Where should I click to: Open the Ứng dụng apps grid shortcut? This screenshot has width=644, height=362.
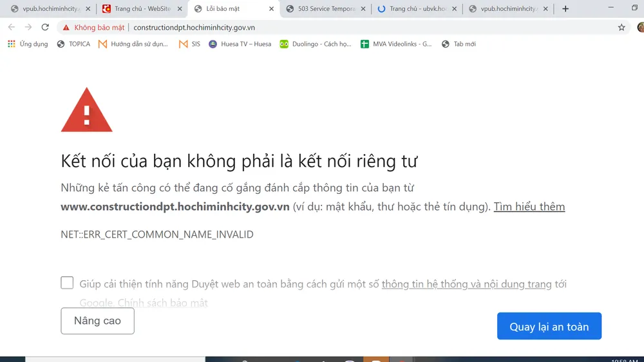28,44
